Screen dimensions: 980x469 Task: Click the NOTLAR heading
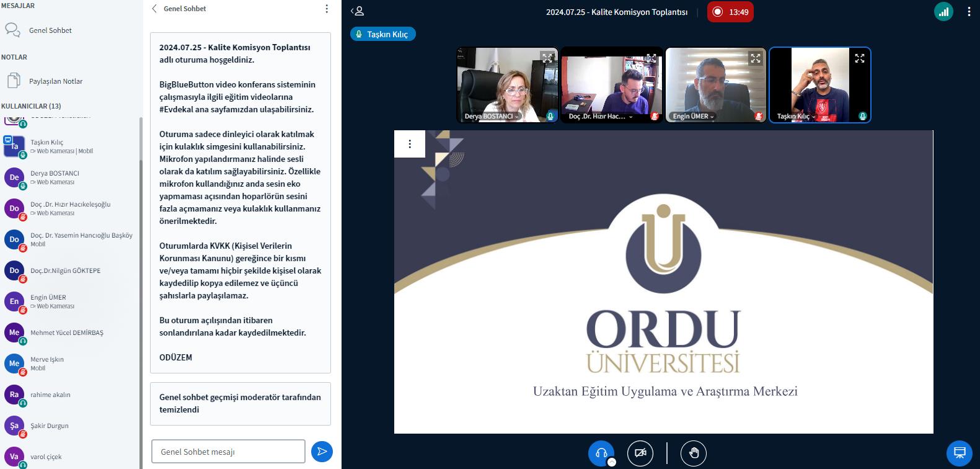14,57
